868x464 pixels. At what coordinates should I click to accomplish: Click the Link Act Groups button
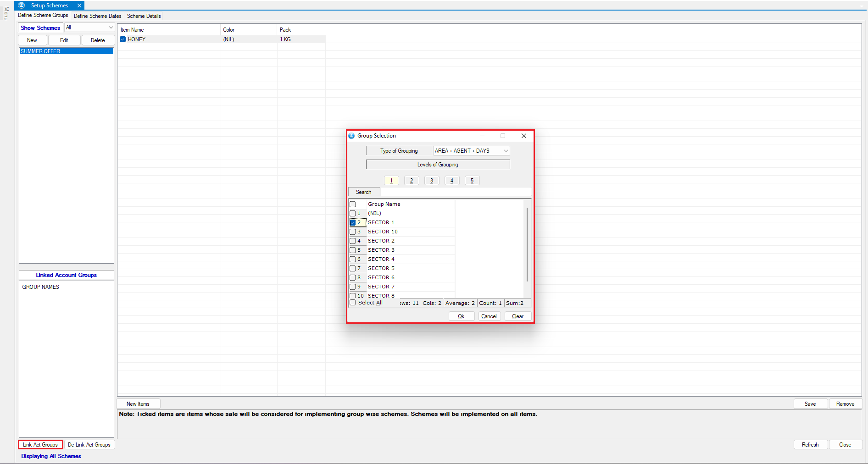[x=40, y=445]
